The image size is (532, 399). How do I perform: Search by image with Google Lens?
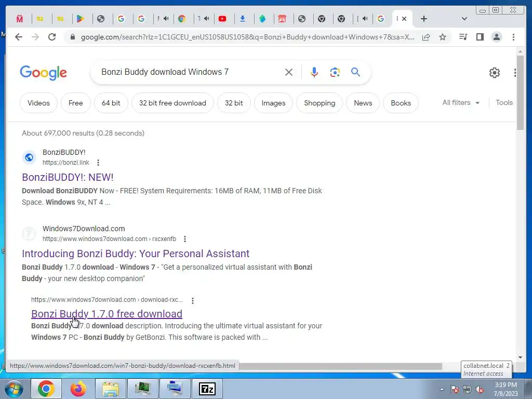click(335, 72)
